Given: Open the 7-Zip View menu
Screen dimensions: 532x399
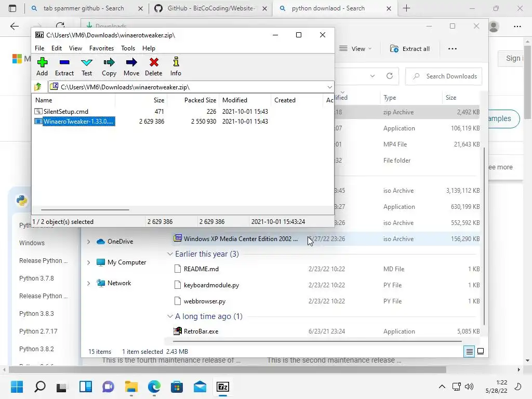Looking at the screenshot, I should (x=75, y=48).
